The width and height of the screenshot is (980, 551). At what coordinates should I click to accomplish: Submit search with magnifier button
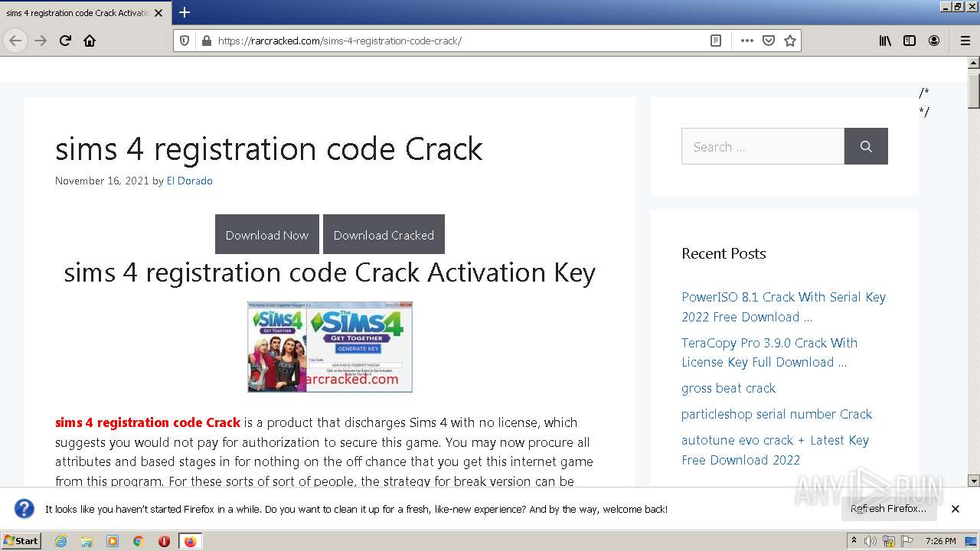point(866,146)
